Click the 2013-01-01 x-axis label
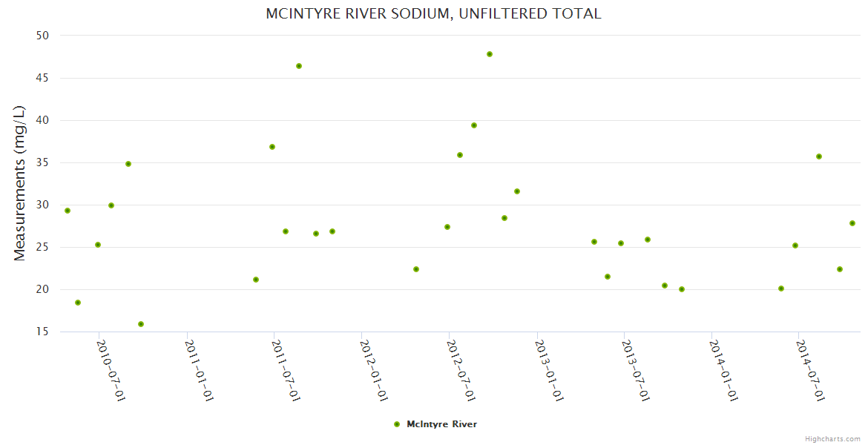 pyautogui.click(x=549, y=370)
